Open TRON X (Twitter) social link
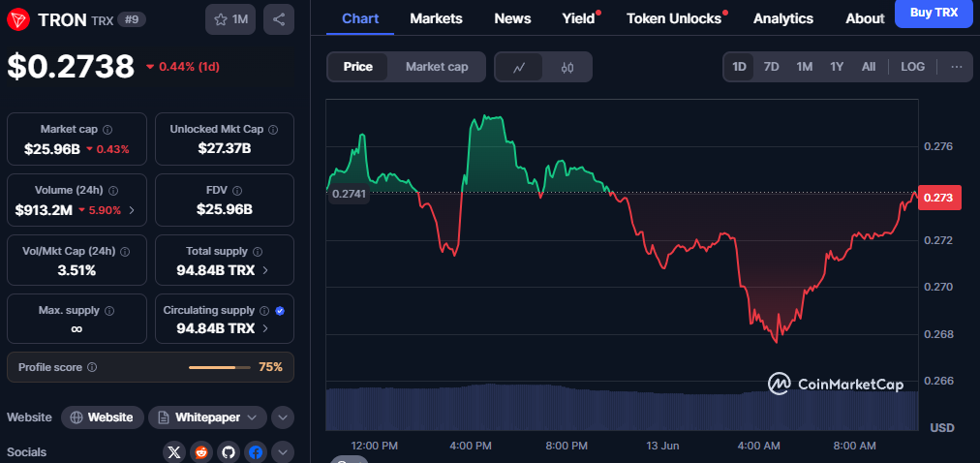 click(174, 451)
